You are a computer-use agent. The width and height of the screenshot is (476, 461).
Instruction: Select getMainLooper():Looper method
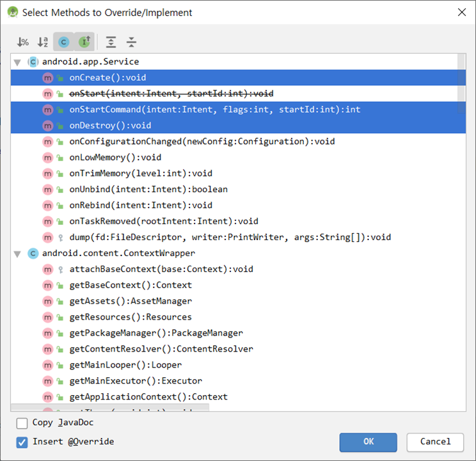pos(238,365)
